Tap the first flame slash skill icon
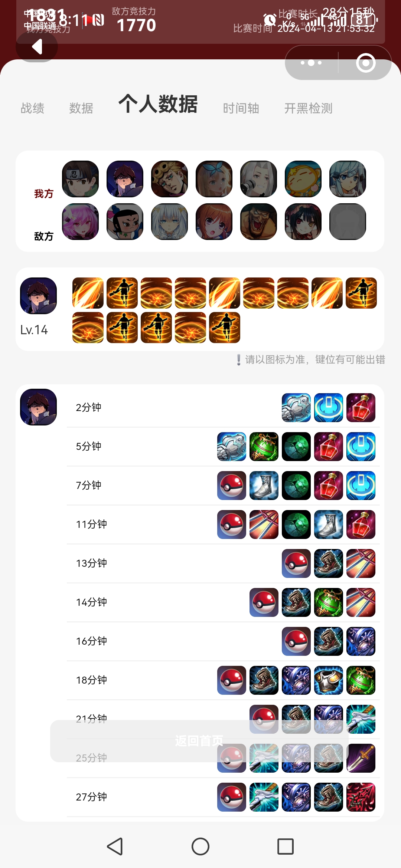The height and width of the screenshot is (868, 401). (88, 293)
